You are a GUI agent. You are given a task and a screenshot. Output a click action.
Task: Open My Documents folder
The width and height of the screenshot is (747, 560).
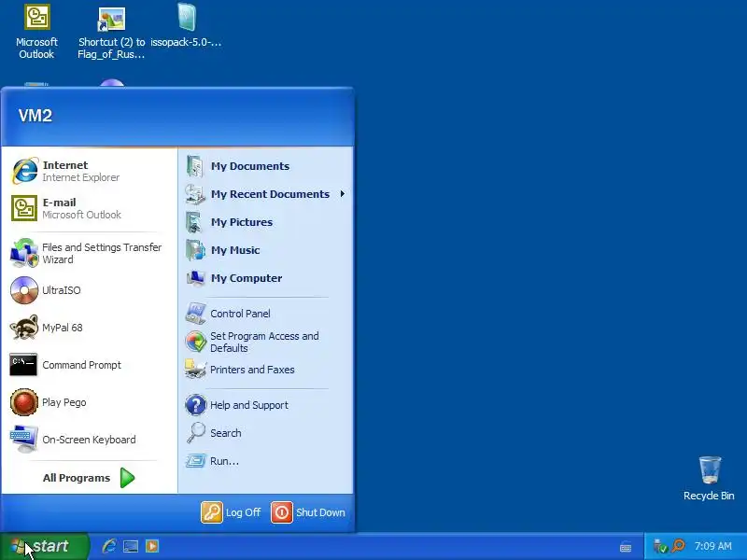[x=266, y=166]
